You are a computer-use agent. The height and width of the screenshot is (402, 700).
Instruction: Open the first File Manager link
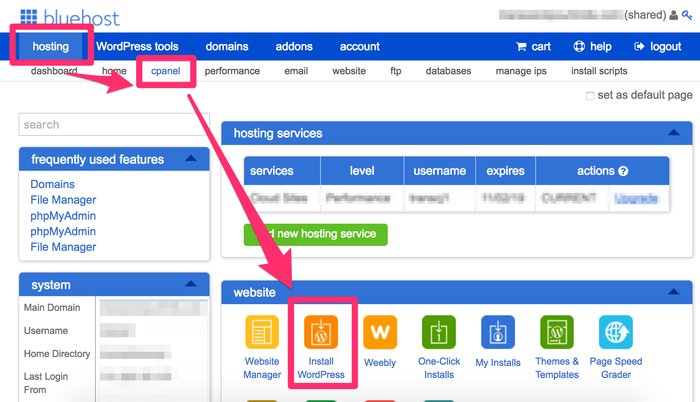[x=63, y=200]
